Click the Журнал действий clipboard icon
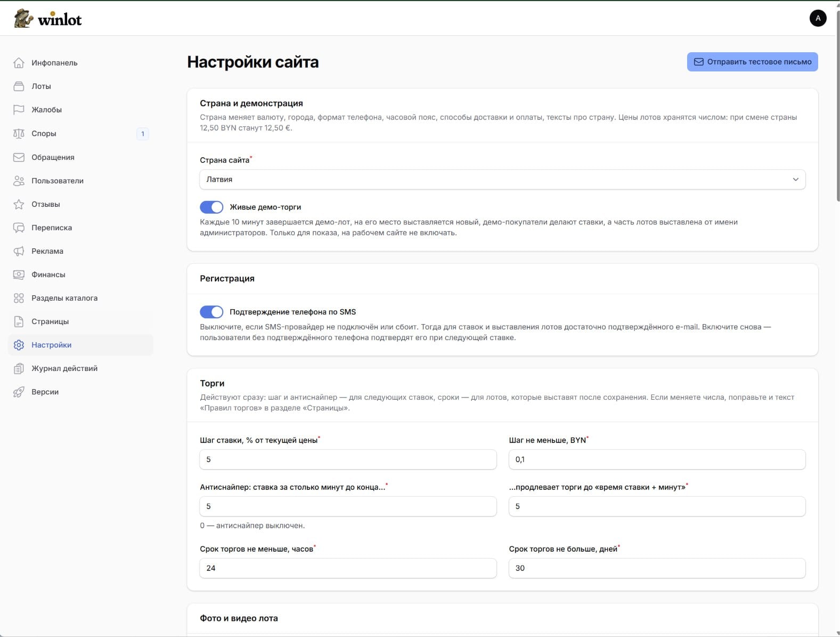This screenshot has width=840, height=637. (19, 368)
